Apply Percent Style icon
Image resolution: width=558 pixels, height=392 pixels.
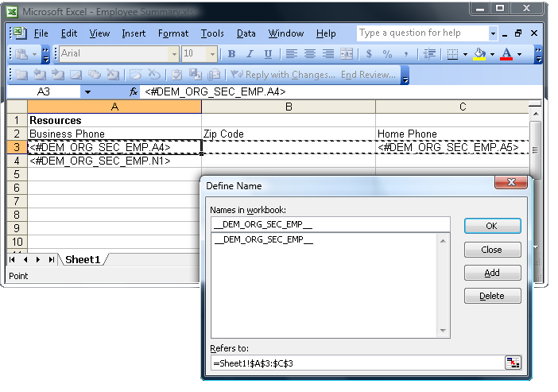[388, 54]
